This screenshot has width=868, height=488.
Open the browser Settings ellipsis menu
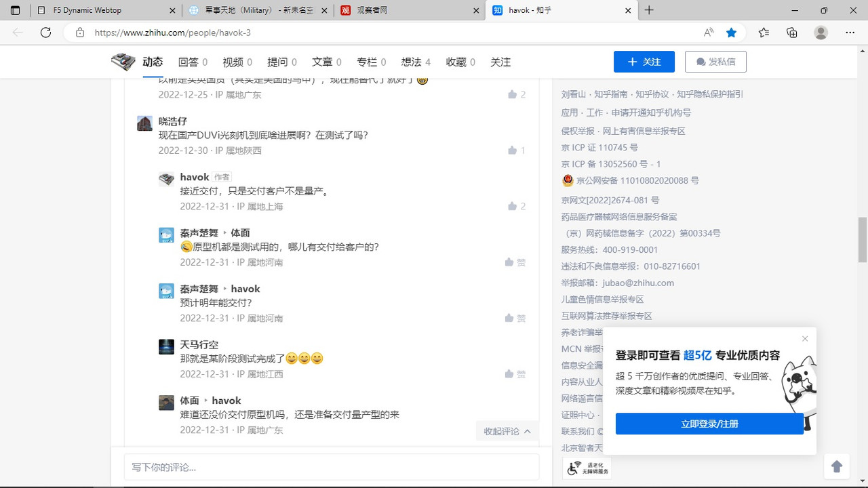pyautogui.click(x=850, y=32)
